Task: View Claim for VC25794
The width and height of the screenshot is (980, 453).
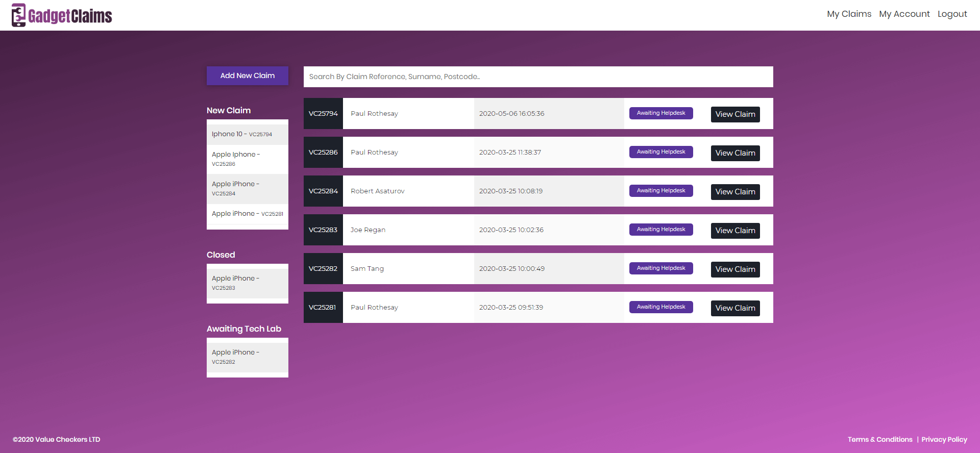Action: pos(735,114)
